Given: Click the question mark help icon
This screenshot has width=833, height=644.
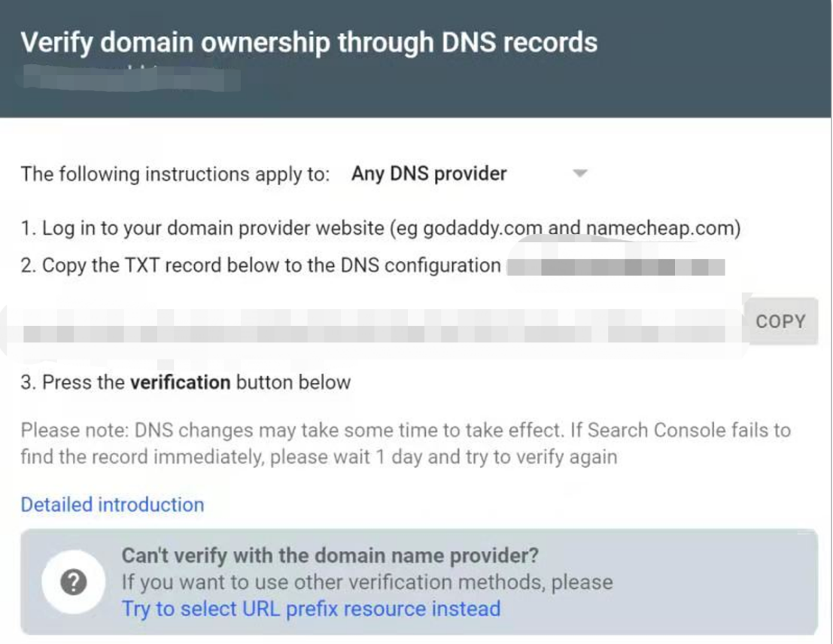Looking at the screenshot, I should [73, 582].
